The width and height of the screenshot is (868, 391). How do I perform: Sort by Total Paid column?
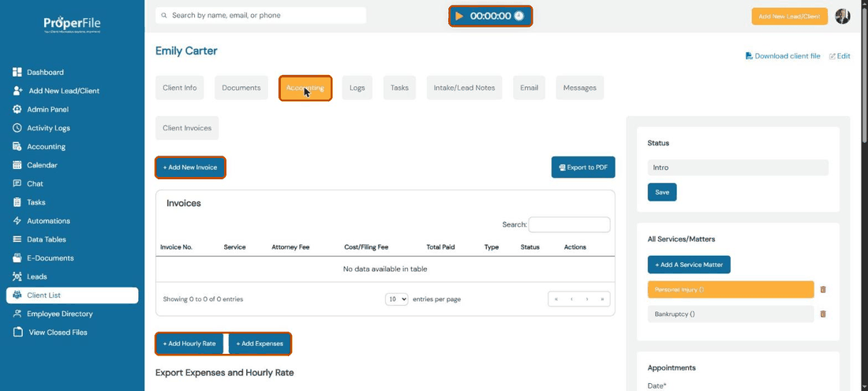pos(440,247)
